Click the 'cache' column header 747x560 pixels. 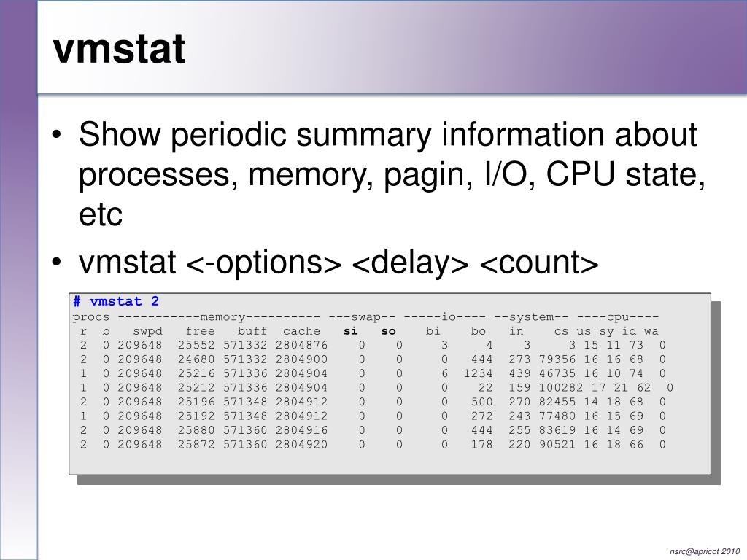pos(301,331)
